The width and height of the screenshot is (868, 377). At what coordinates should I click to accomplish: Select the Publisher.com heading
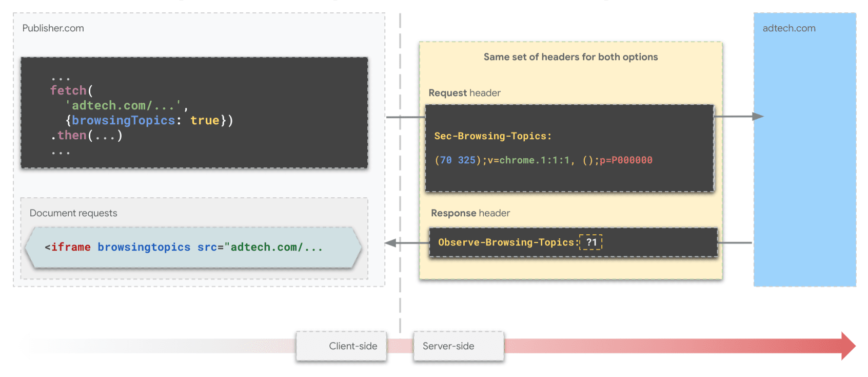[x=53, y=28]
